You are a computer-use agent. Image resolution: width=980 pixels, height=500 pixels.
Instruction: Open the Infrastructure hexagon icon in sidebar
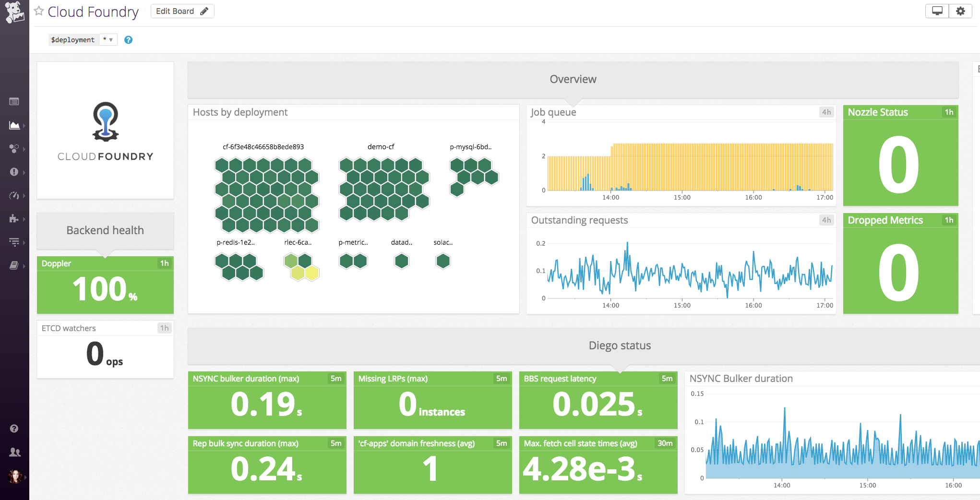tap(13, 149)
